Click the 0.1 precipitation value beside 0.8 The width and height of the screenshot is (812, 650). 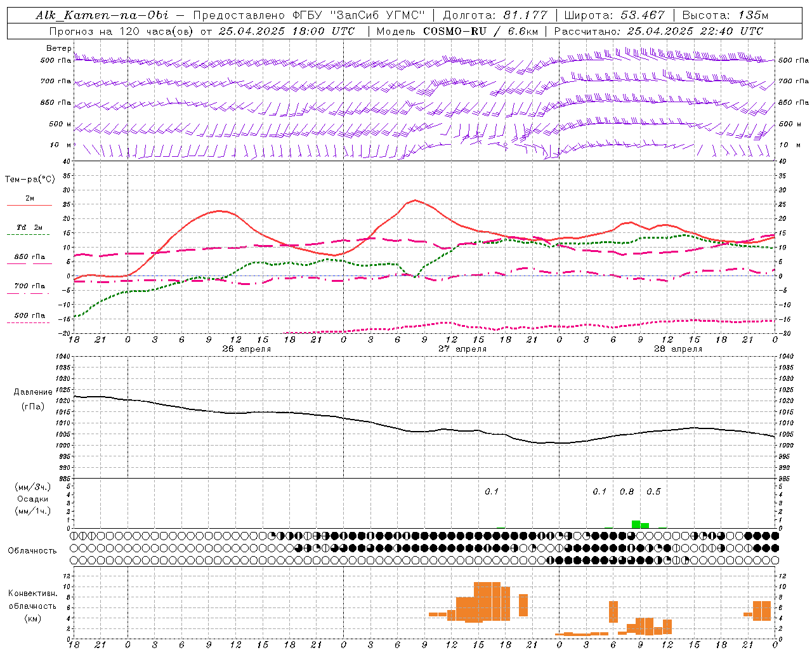[x=599, y=492]
